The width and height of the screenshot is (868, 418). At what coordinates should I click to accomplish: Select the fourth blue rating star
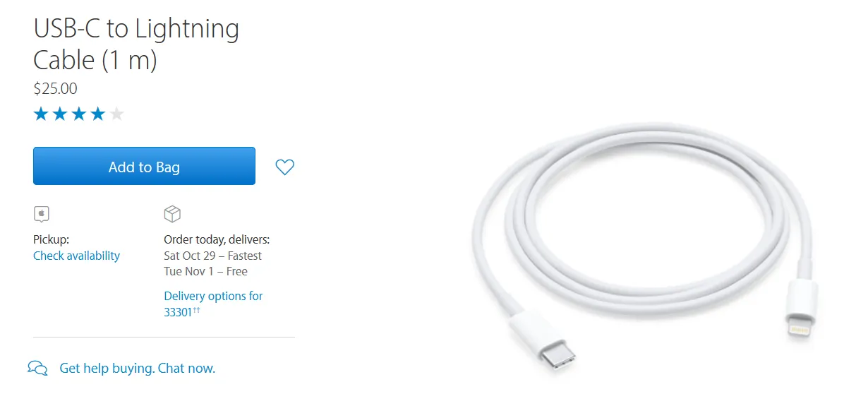97,114
